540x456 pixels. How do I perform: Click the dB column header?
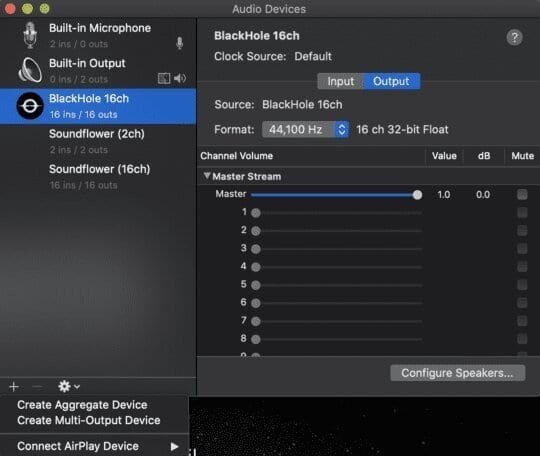(484, 156)
